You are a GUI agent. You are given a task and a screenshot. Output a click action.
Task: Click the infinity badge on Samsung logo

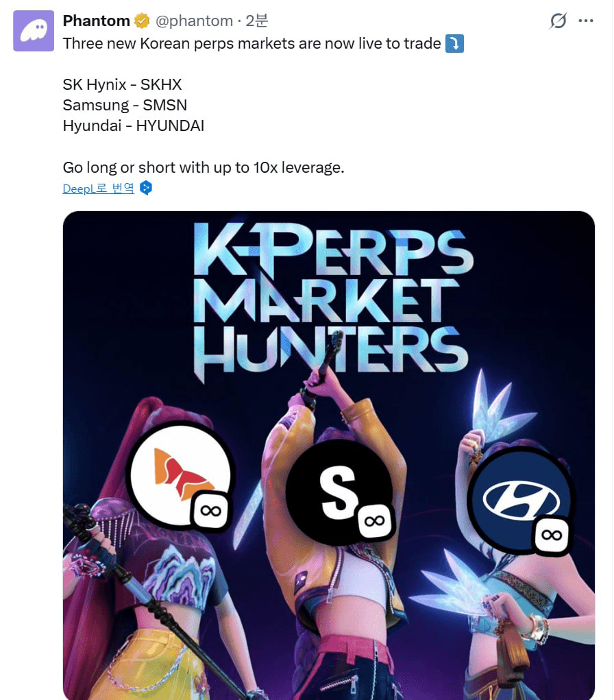374,521
